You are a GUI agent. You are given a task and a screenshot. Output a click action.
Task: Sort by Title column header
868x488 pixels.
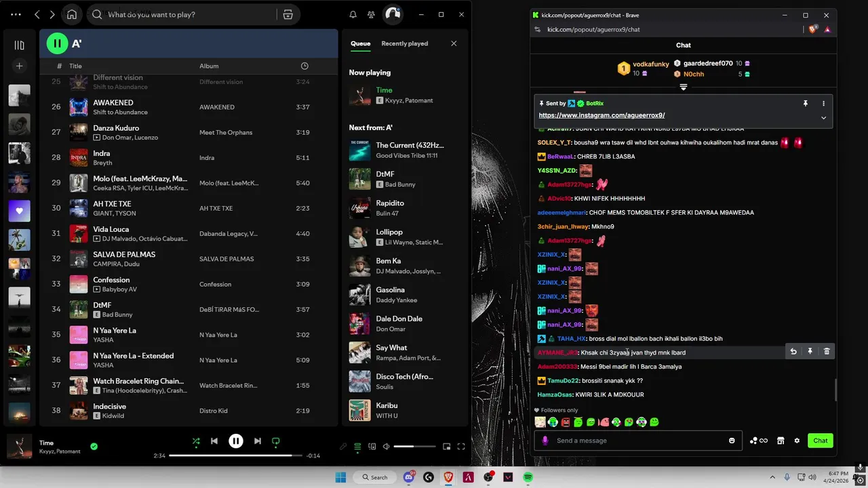[x=75, y=66]
